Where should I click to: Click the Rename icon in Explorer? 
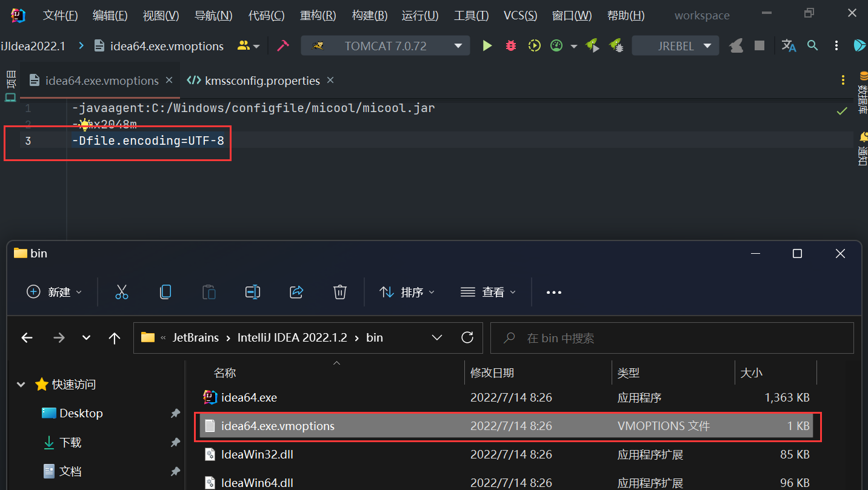point(253,292)
